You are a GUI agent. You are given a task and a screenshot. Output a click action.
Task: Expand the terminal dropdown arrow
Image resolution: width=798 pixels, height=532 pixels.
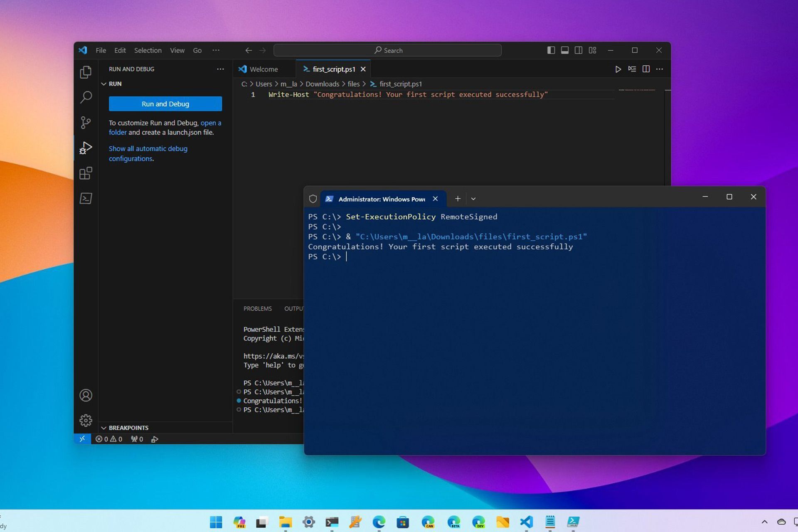473,198
